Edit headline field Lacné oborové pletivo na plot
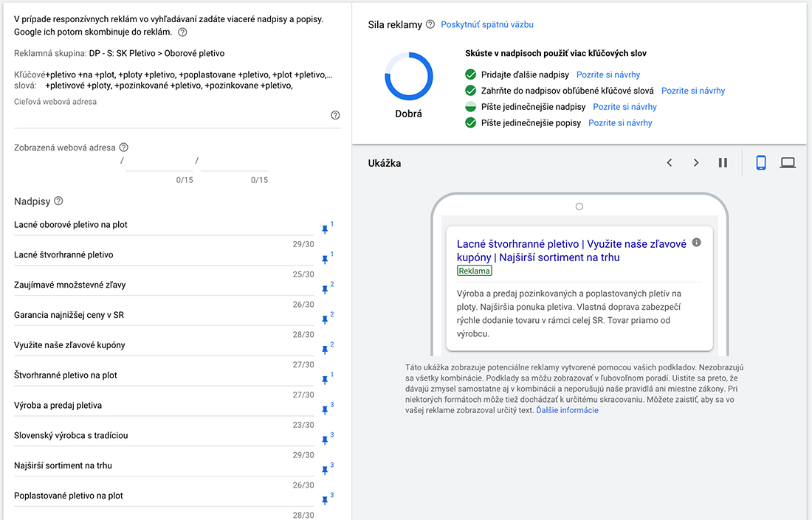This screenshot has height=520, width=812. (164, 225)
